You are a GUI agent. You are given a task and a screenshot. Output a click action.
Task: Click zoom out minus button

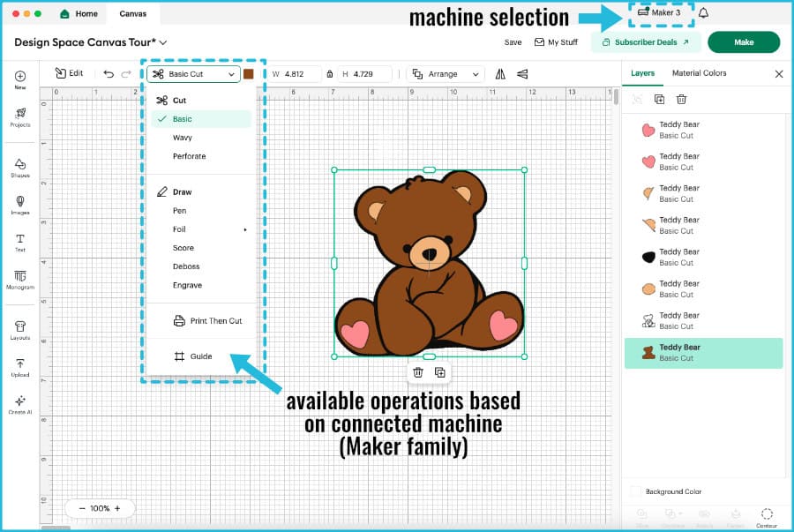[82, 508]
